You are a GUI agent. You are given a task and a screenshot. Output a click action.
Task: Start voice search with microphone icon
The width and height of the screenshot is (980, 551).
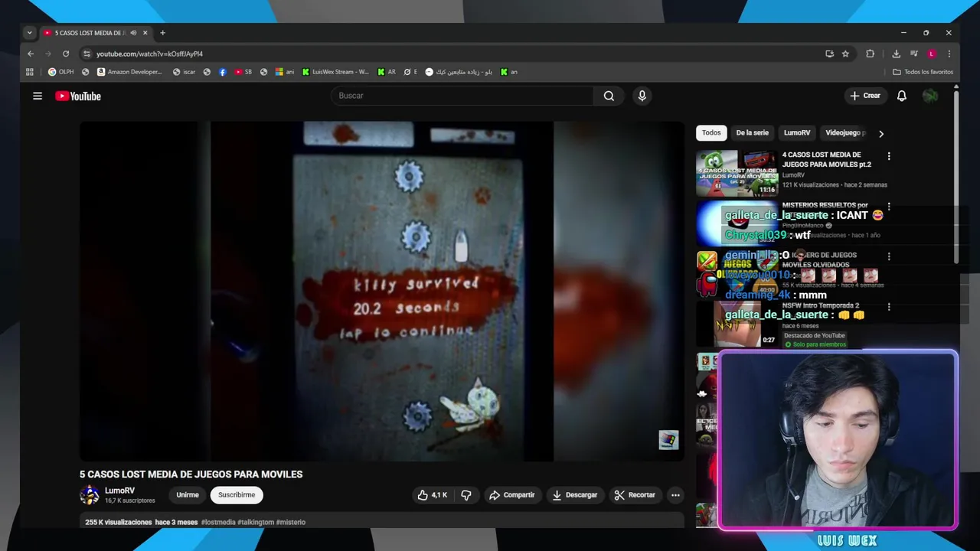(642, 96)
